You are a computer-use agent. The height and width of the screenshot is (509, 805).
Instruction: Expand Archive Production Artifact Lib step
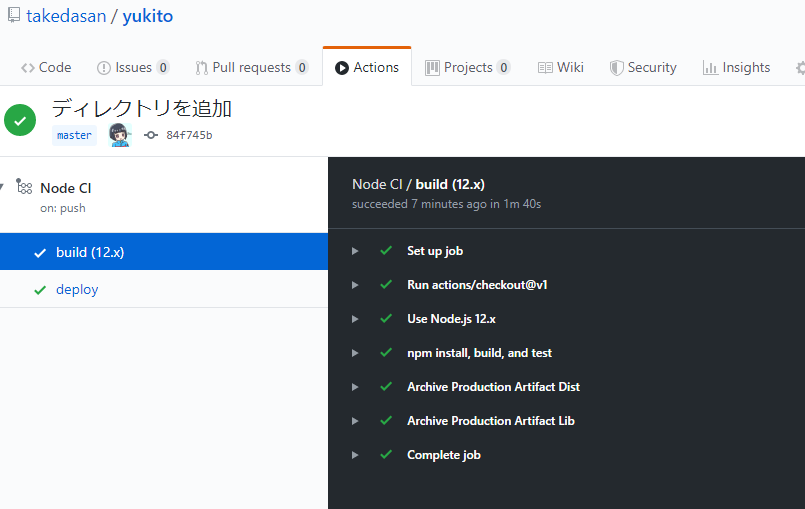(355, 421)
